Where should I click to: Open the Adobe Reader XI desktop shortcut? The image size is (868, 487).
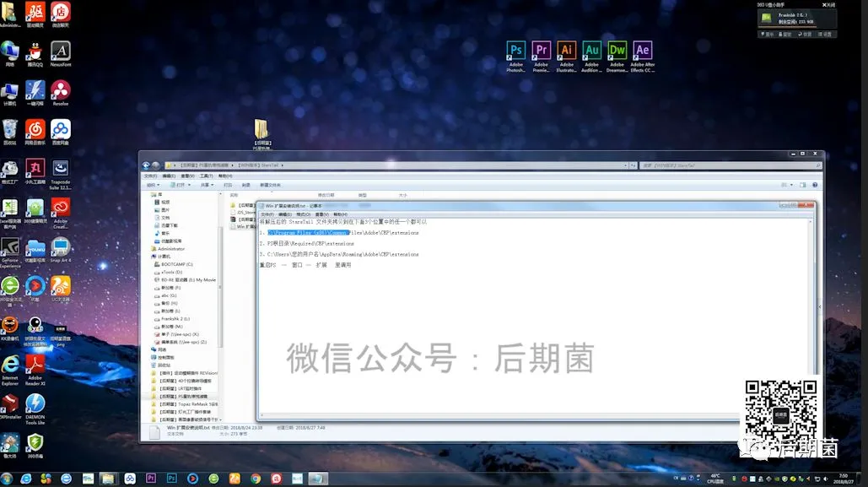[x=35, y=370]
